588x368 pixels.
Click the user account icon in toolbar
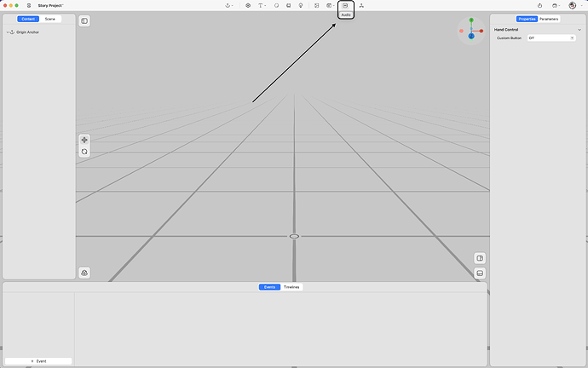click(x=573, y=6)
